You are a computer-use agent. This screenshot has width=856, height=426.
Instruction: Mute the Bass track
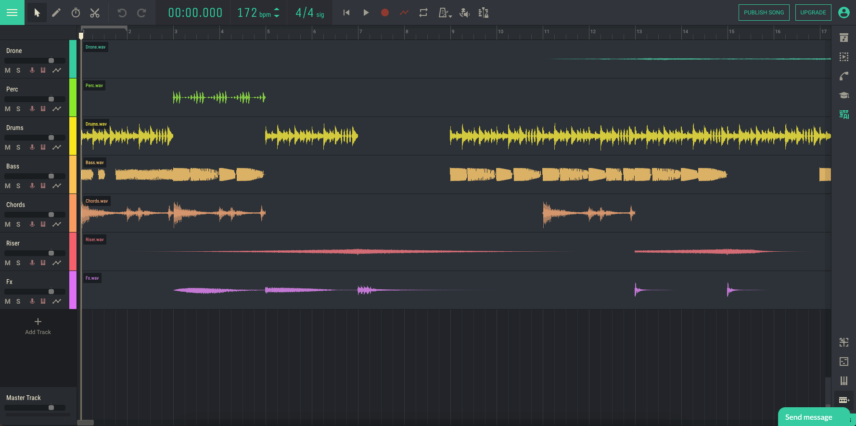(x=8, y=186)
